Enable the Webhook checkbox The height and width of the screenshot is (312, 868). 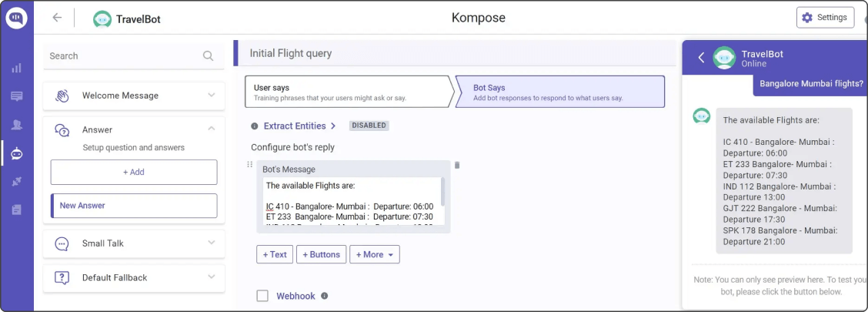(262, 296)
